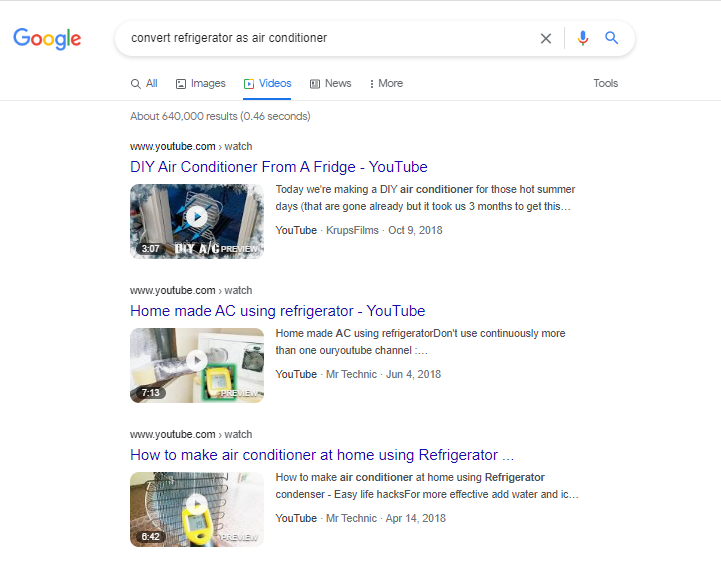Open 'Home made AC using refrigerator' link
721x574 pixels.
point(278,310)
